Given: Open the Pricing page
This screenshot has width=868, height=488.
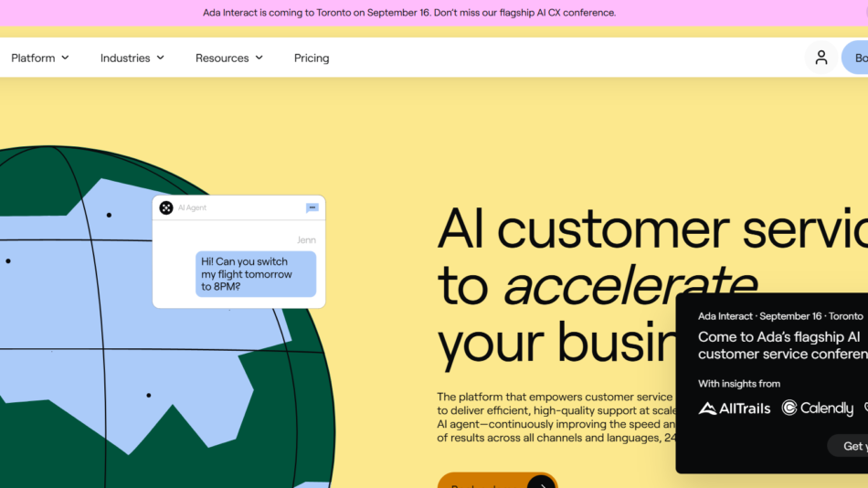Looking at the screenshot, I should click(x=312, y=58).
